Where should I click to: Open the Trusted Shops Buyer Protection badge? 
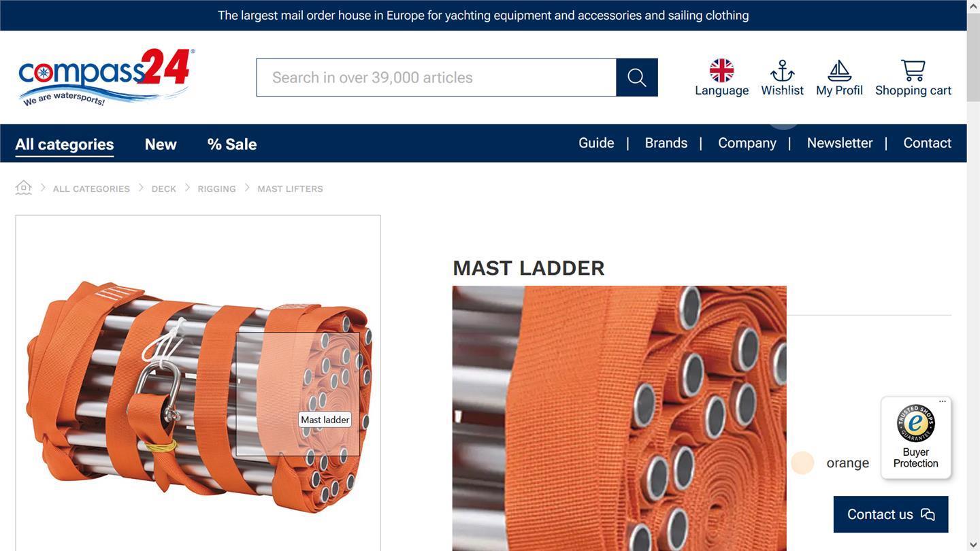click(x=916, y=438)
